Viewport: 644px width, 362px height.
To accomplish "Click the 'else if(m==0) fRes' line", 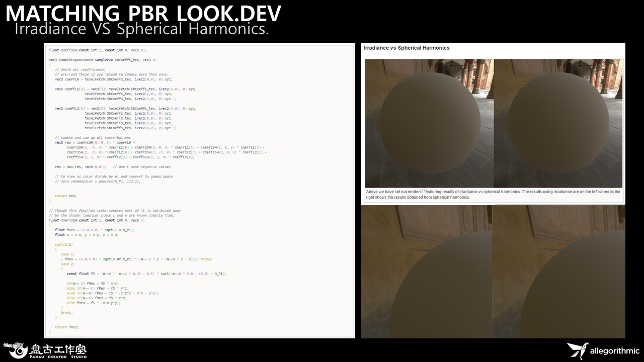I will coord(113,293).
